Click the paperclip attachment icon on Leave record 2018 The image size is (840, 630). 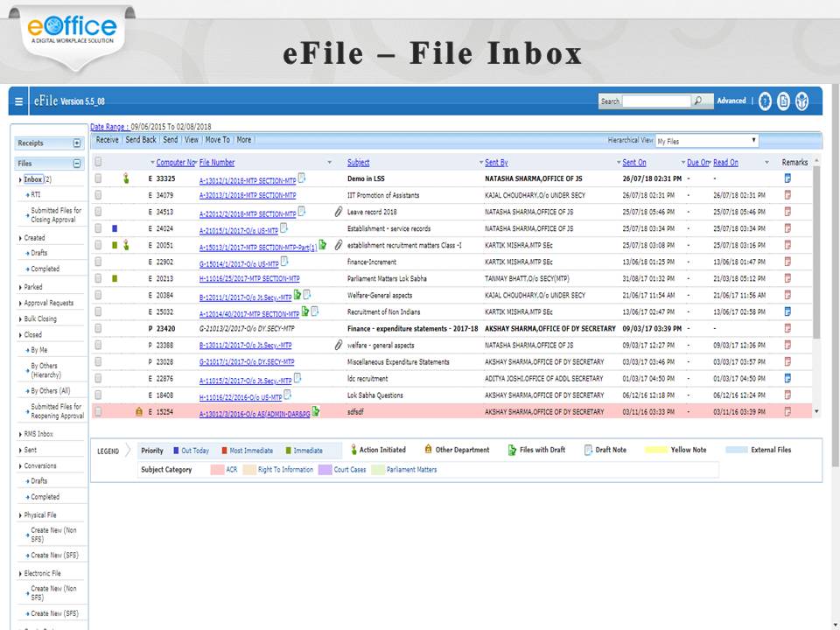(x=338, y=212)
